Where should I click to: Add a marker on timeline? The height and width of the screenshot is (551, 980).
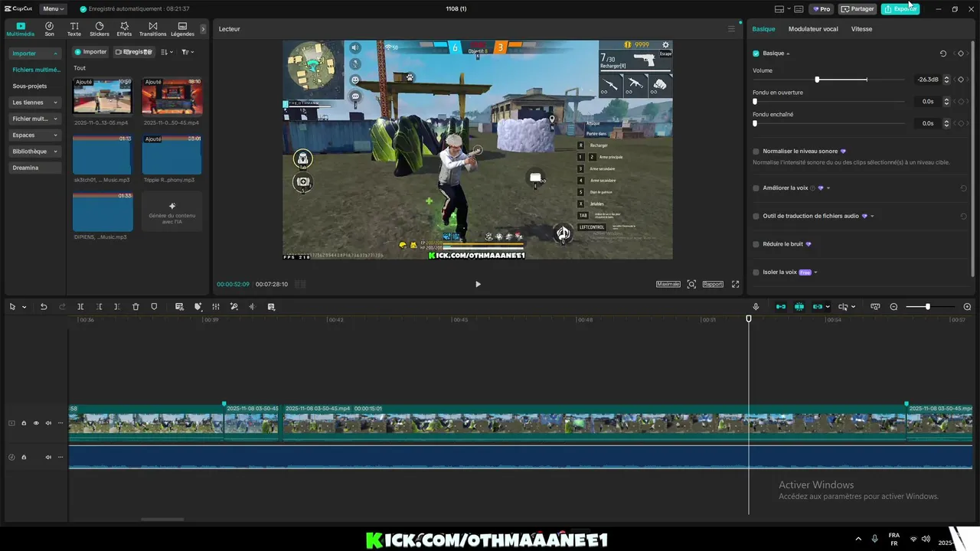click(x=154, y=307)
